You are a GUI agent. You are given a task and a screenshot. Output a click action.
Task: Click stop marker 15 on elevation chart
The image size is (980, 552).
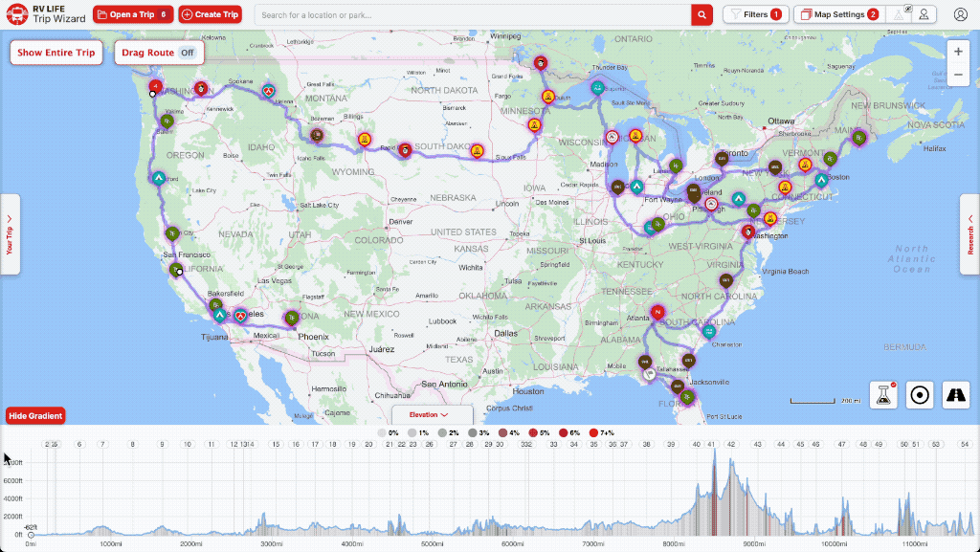[x=276, y=445]
